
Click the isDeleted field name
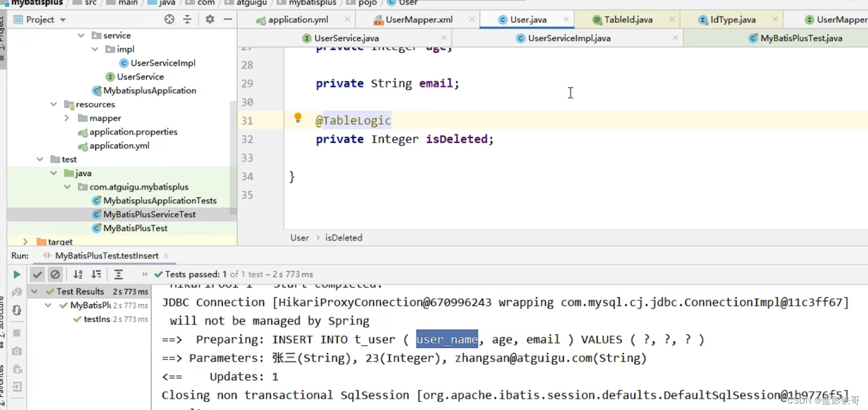click(x=456, y=139)
